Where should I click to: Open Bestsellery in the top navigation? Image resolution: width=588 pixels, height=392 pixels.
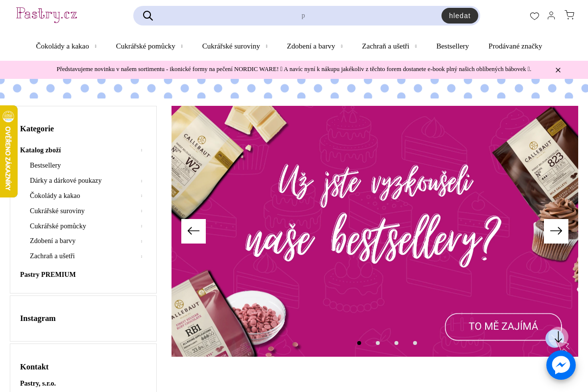[x=452, y=46]
